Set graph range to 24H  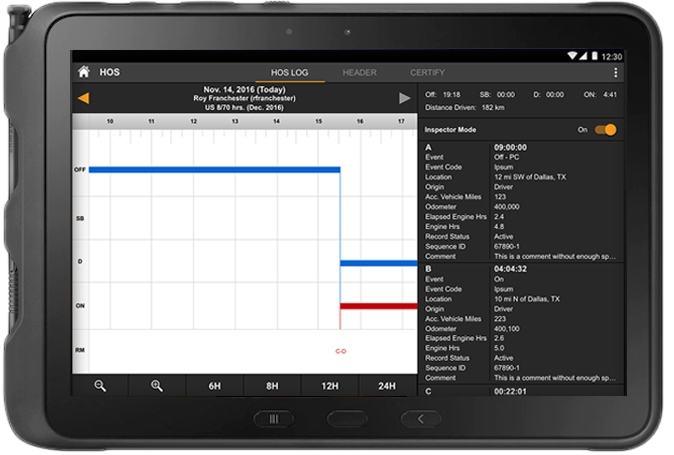pos(387,386)
